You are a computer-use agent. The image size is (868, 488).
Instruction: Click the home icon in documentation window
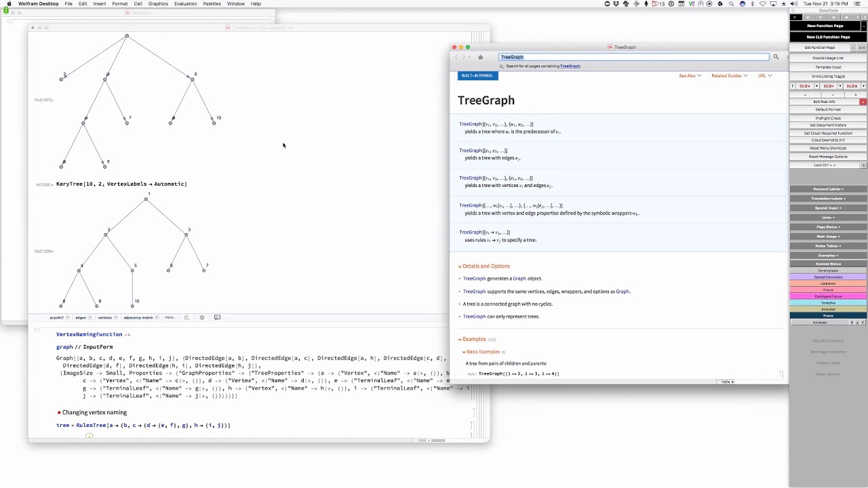tap(480, 57)
